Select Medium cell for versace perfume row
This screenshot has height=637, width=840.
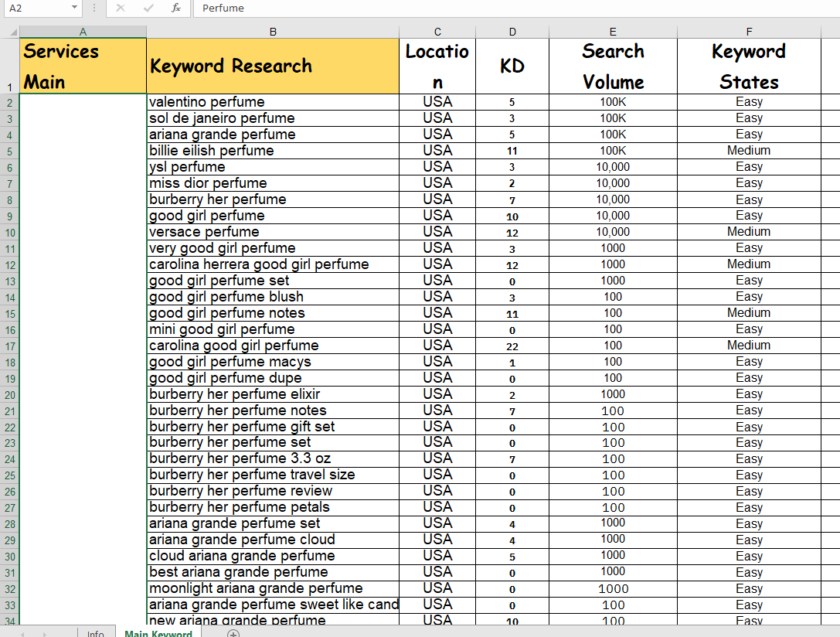(748, 232)
